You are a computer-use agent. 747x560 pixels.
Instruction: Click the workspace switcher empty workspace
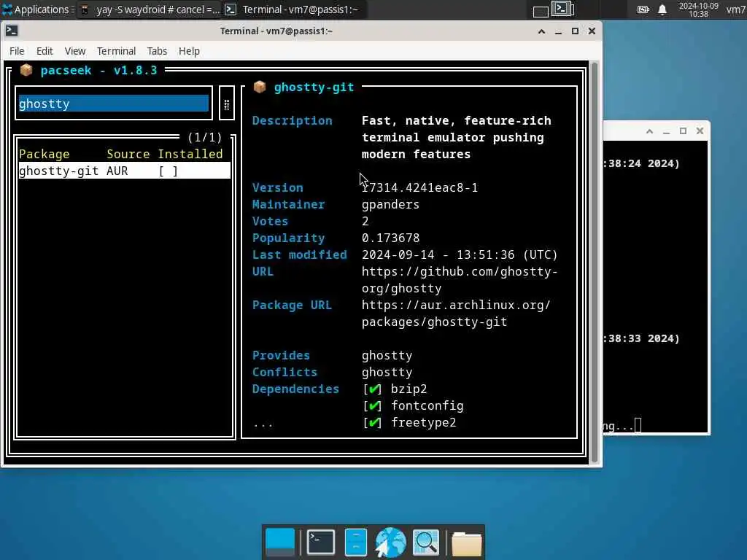pos(541,12)
